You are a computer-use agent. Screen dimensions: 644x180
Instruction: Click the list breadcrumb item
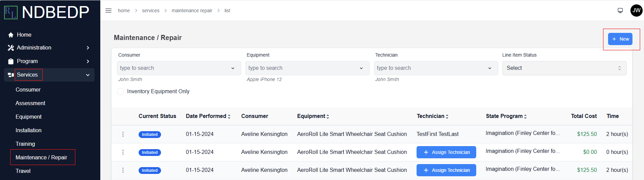pos(227,11)
